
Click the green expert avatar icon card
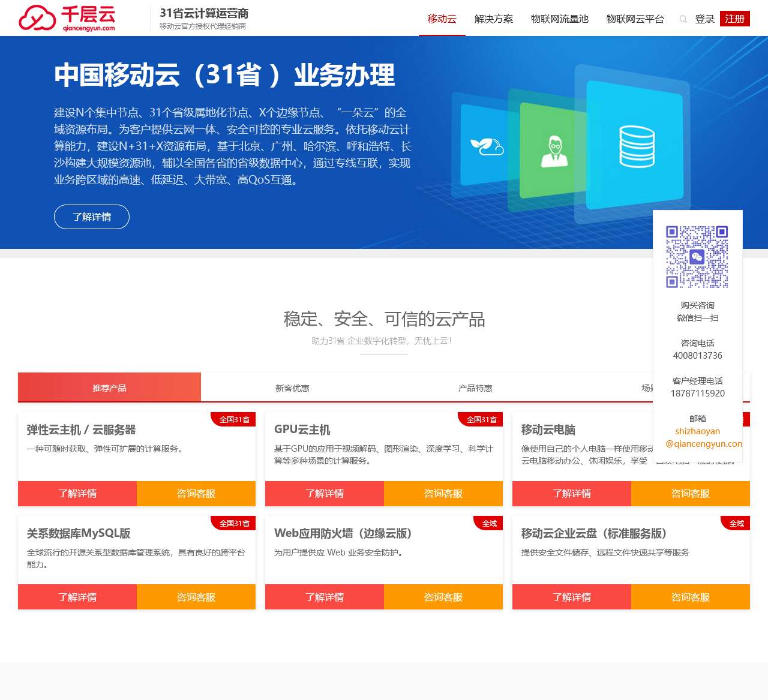[555, 151]
